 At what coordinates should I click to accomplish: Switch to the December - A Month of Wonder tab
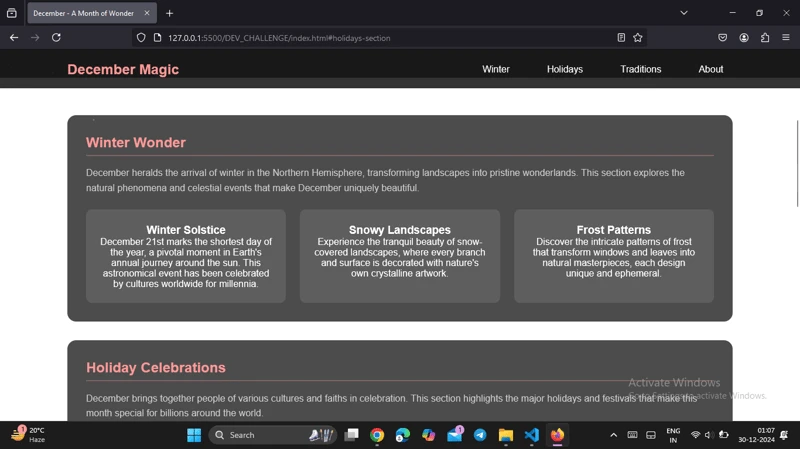coord(84,13)
